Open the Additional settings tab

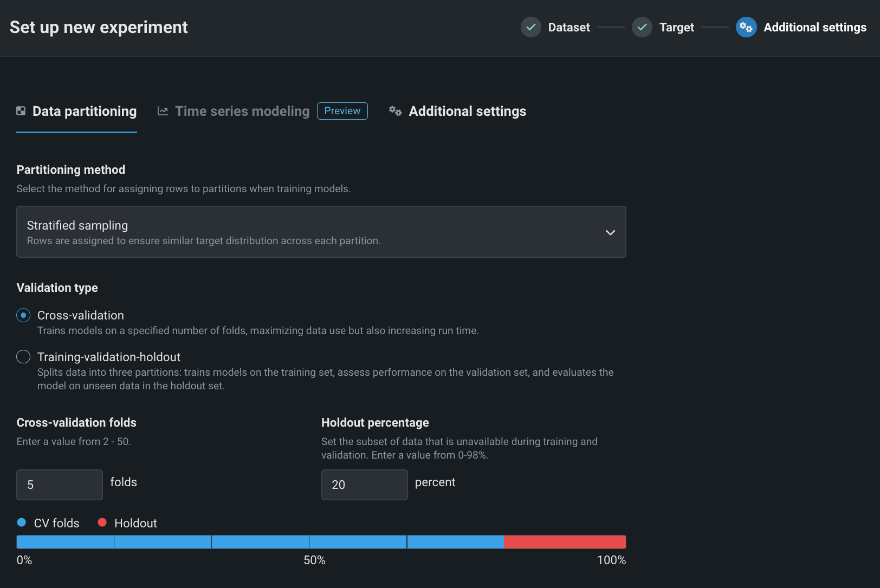[467, 111]
